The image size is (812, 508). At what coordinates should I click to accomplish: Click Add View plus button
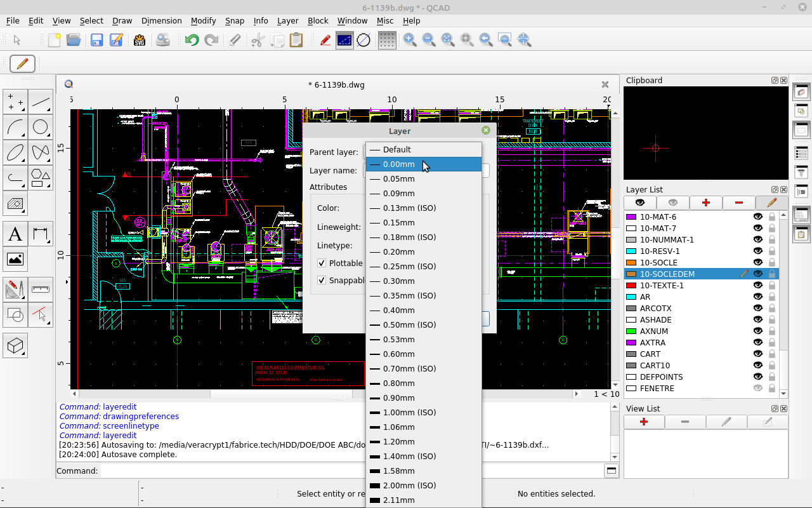pyautogui.click(x=644, y=422)
